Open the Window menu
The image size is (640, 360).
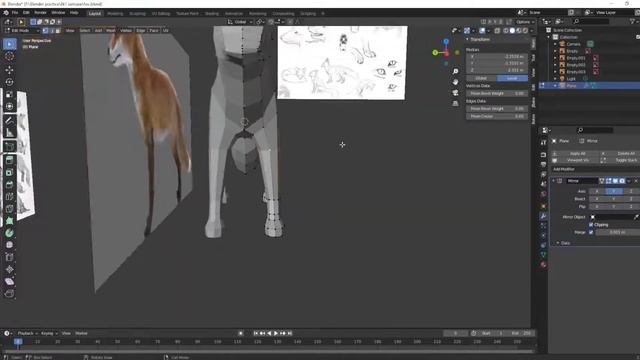click(x=58, y=13)
